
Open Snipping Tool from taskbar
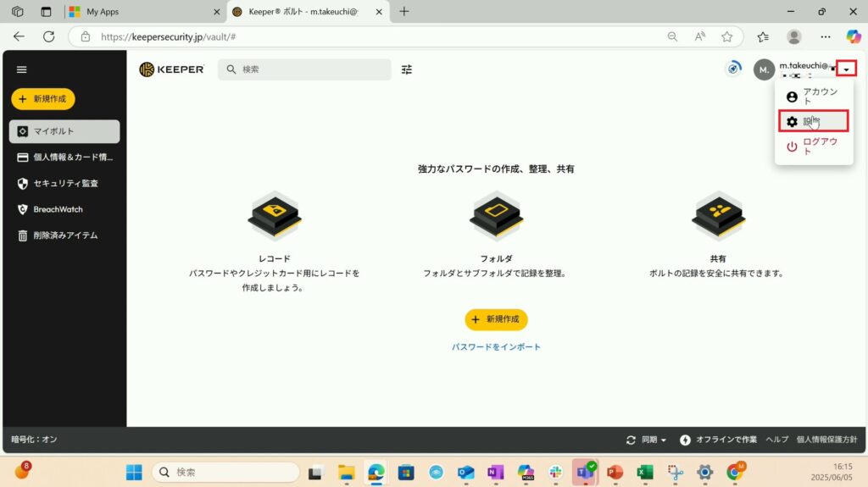point(676,472)
